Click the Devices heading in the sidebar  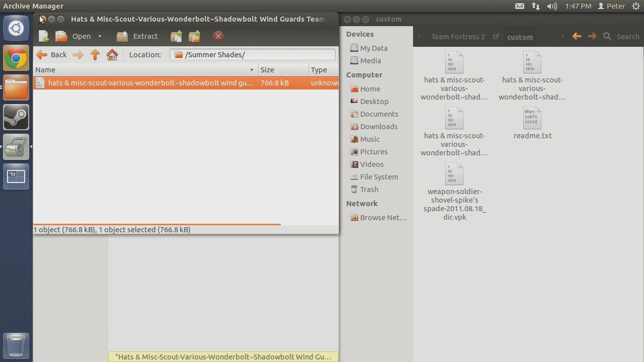(x=360, y=34)
